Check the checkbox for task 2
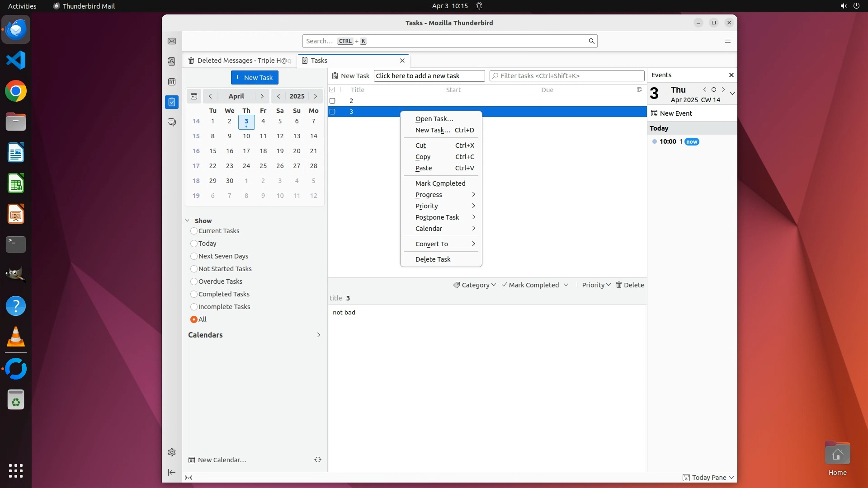This screenshot has height=488, width=868. point(332,101)
